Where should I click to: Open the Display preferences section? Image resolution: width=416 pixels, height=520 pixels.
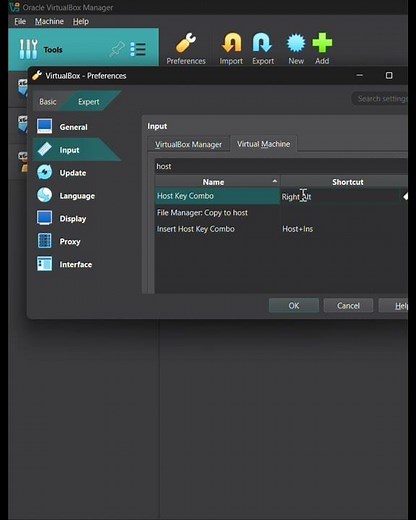coord(77,219)
